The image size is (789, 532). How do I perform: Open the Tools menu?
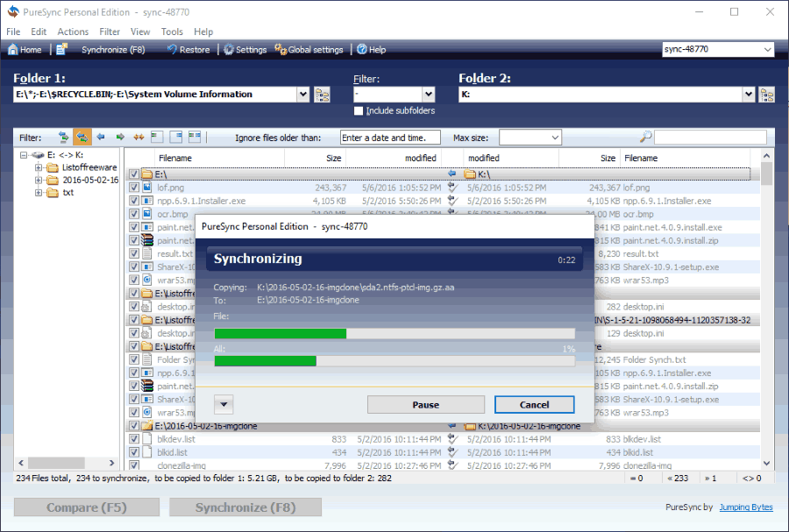[172, 32]
